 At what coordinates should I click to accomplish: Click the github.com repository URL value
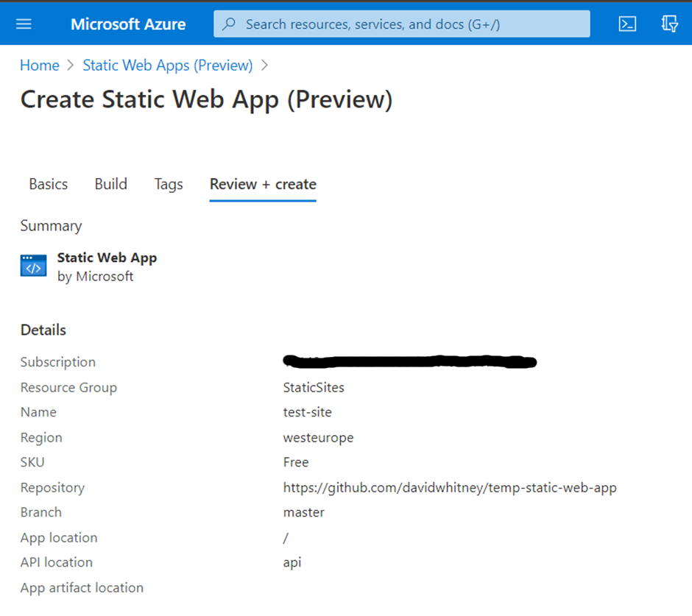point(450,488)
